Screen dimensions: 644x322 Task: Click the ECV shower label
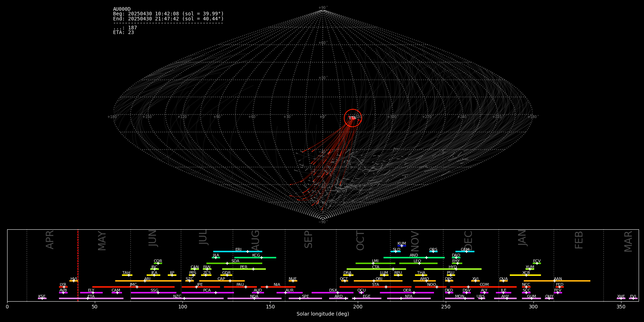pos(537,261)
